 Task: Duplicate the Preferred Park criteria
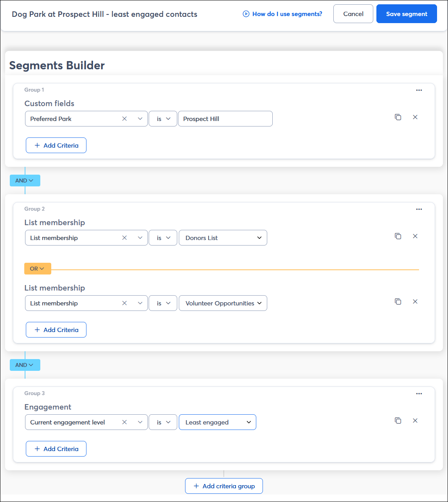398,117
